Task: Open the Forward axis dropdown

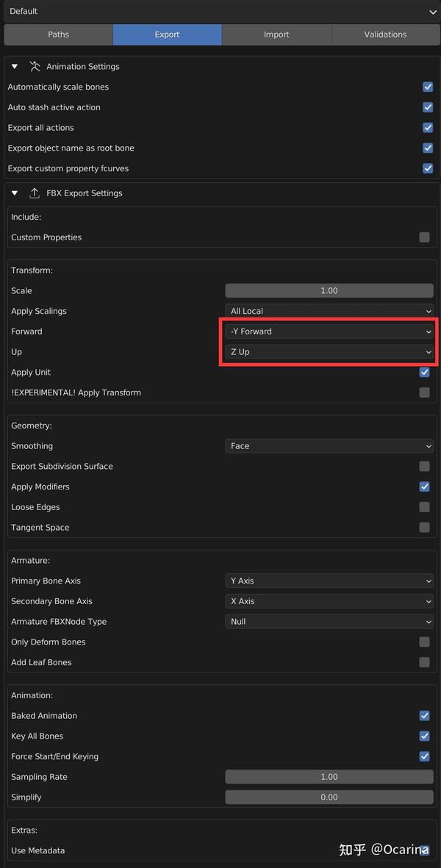Action: 329,331
